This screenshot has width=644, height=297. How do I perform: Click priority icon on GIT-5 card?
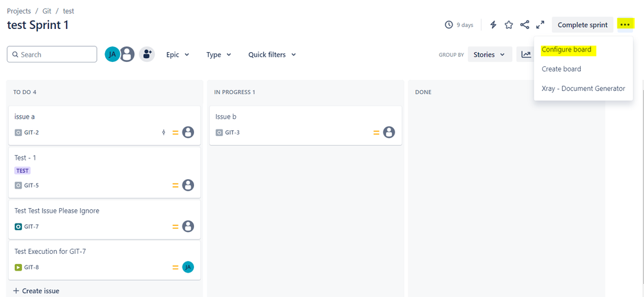pos(175,185)
